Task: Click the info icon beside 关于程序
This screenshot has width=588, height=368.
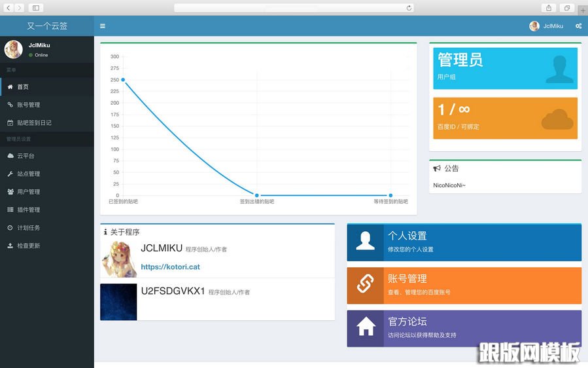Action: pyautogui.click(x=105, y=232)
